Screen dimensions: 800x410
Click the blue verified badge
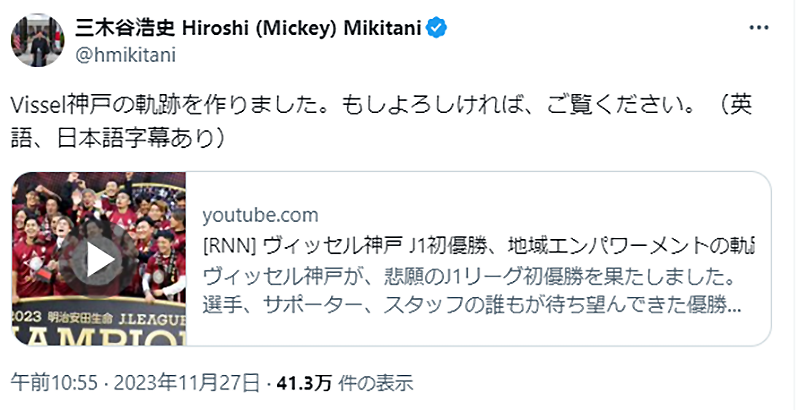[x=437, y=28]
